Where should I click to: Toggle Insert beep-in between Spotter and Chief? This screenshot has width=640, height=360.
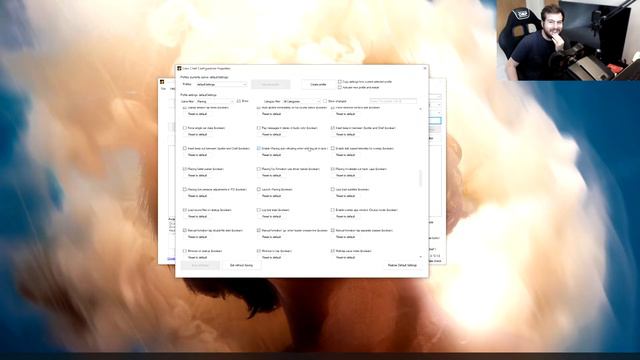(x=333, y=128)
